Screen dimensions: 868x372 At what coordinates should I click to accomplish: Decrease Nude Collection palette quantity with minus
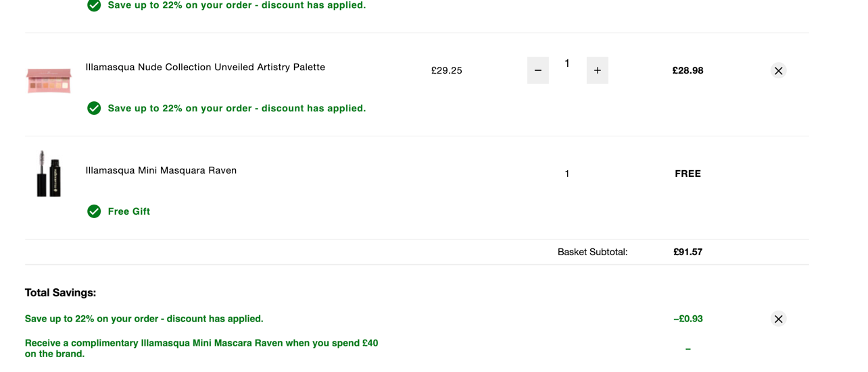(x=538, y=70)
